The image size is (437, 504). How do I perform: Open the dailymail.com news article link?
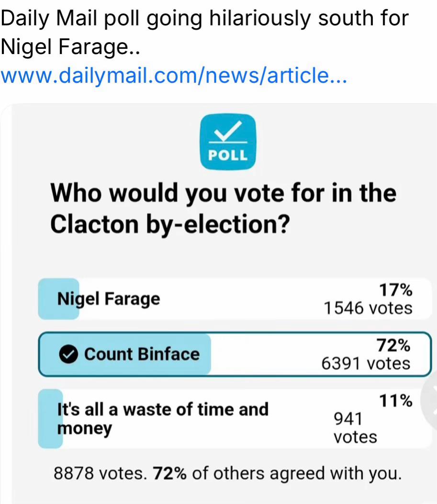174,76
